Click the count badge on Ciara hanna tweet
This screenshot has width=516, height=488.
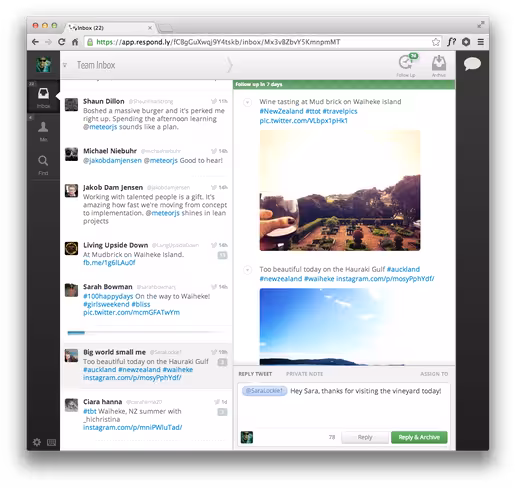tap(222, 412)
